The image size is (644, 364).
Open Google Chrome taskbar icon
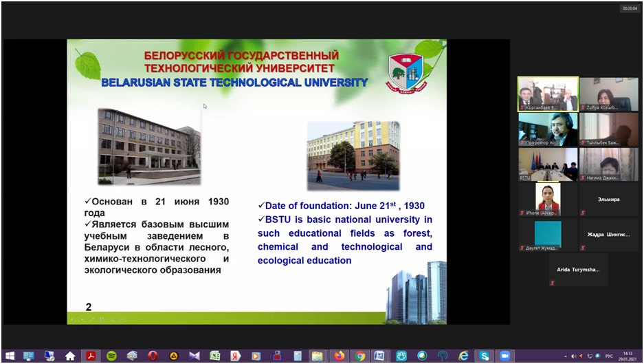pyautogui.click(x=359, y=356)
